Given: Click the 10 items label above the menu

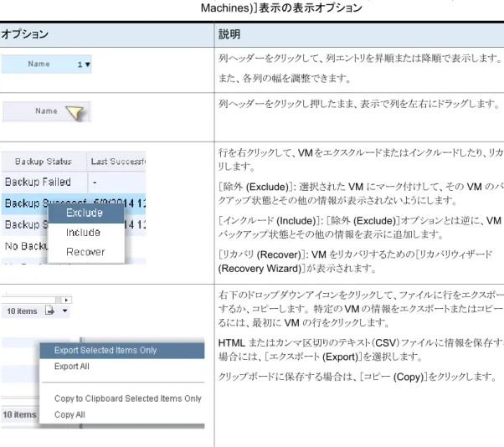Looking at the screenshot, I should click(22, 311).
